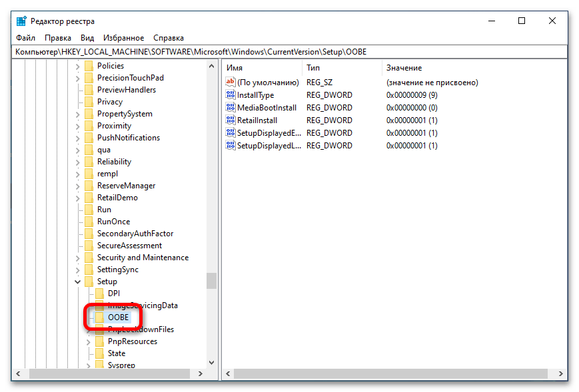Select the DPI folder icon
Image resolution: width=579 pixels, height=392 pixels.
(99, 294)
